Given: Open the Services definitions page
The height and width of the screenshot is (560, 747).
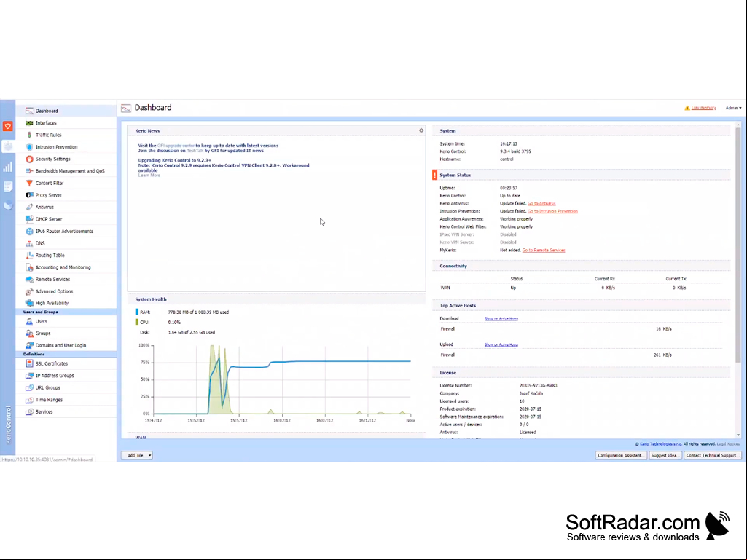Looking at the screenshot, I should click(44, 411).
